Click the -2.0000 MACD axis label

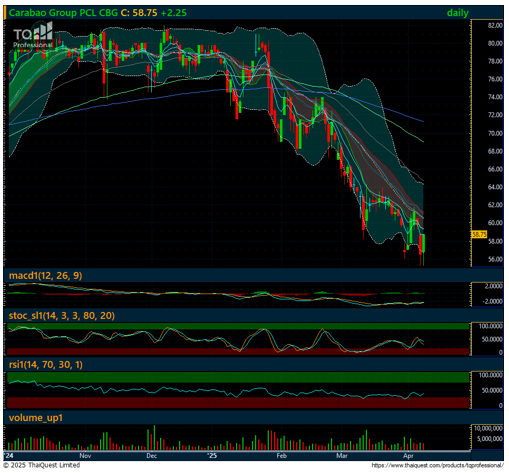492,301
